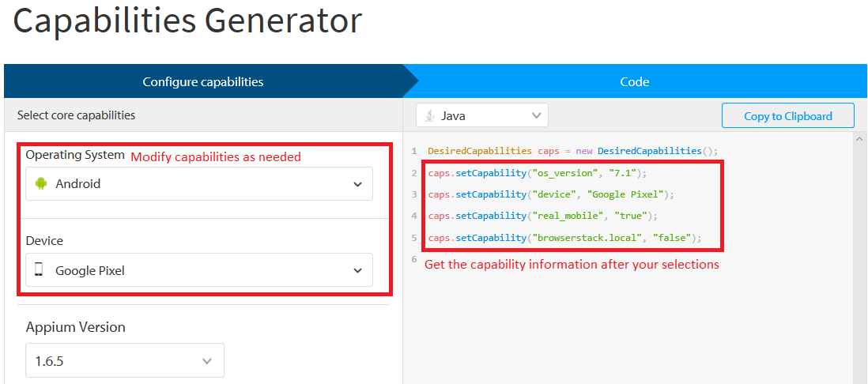Click the Device label
Image resolution: width=868 pixels, height=384 pixels.
coord(44,241)
